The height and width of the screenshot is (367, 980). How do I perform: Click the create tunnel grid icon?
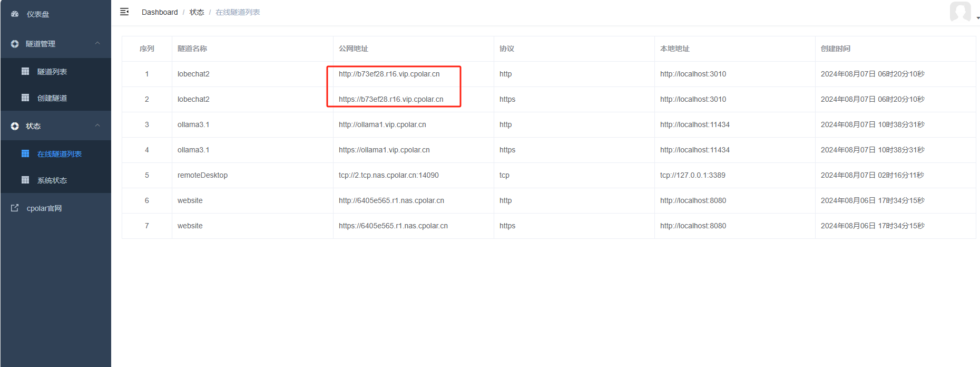pos(25,98)
